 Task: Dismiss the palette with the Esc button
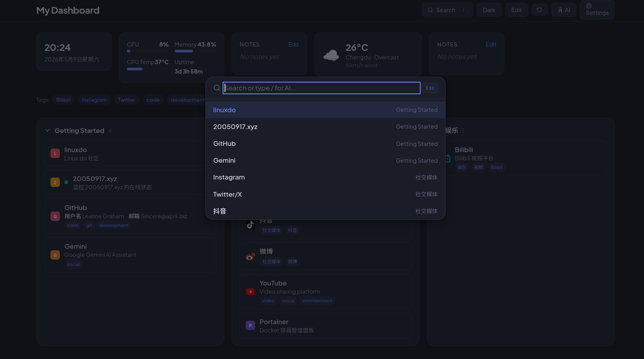pos(430,88)
